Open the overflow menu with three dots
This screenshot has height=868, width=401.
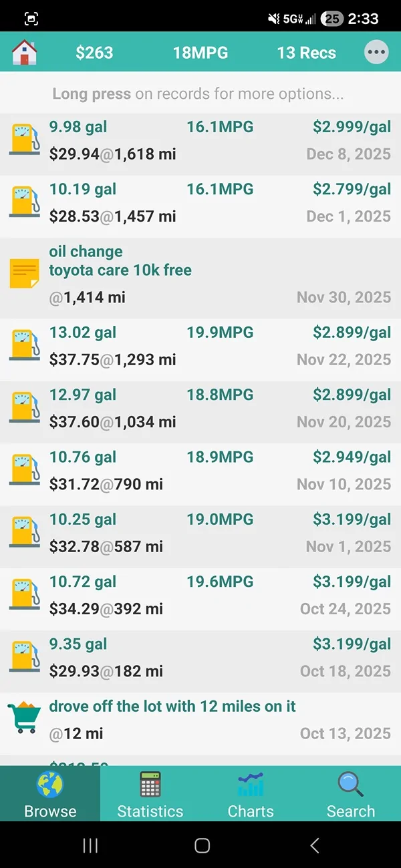pos(376,52)
